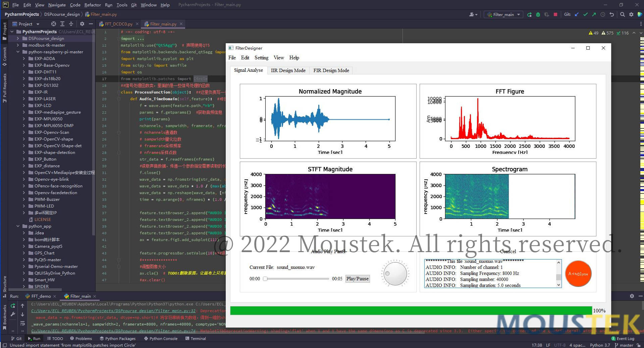This screenshot has height=348, width=644.
Task: Click the green analysis progress bar
Action: tap(411, 310)
